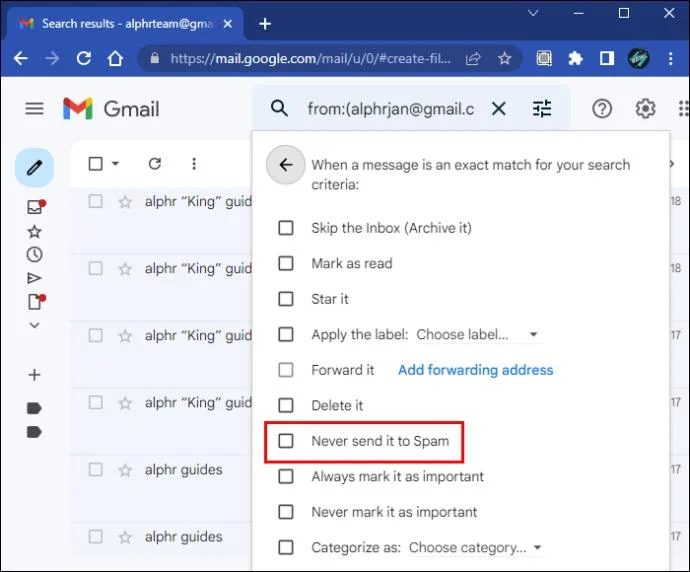690x572 pixels.
Task: Open the Support help icon
Action: click(x=602, y=108)
